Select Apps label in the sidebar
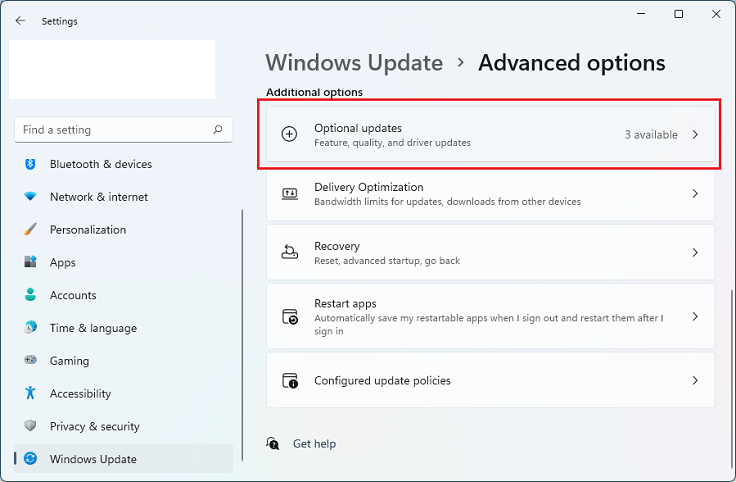This screenshot has height=482, width=736. point(63,262)
